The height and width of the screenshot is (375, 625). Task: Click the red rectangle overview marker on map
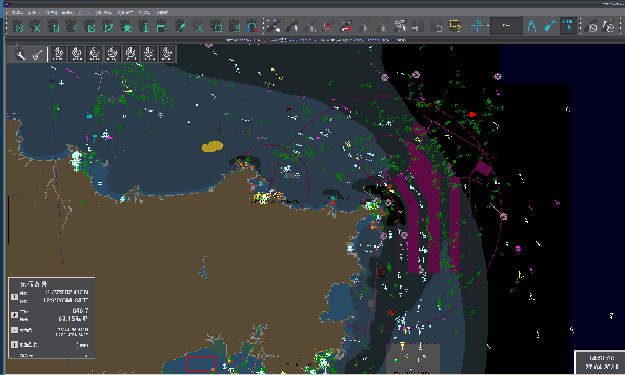(x=200, y=364)
